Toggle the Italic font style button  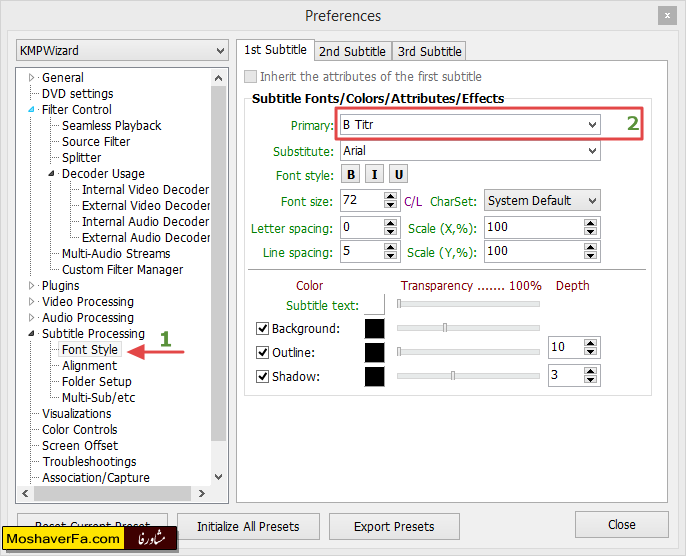(375, 175)
